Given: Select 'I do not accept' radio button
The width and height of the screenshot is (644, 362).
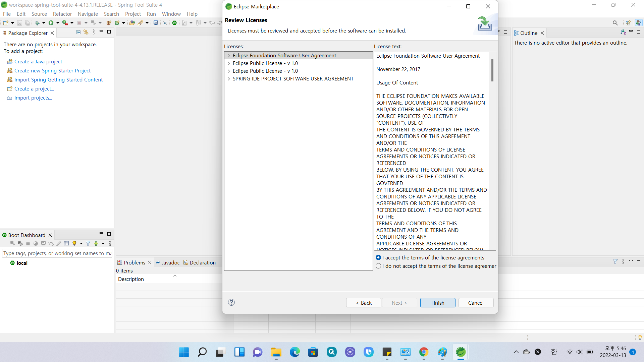Looking at the screenshot, I should [378, 266].
